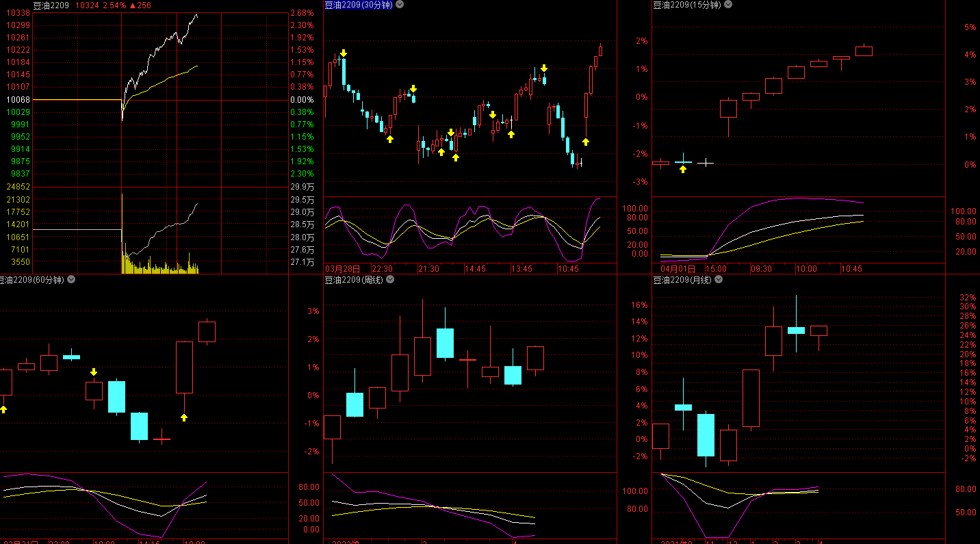The image size is (980, 544).
Task: Click price axis label 10261
Action: point(18,38)
